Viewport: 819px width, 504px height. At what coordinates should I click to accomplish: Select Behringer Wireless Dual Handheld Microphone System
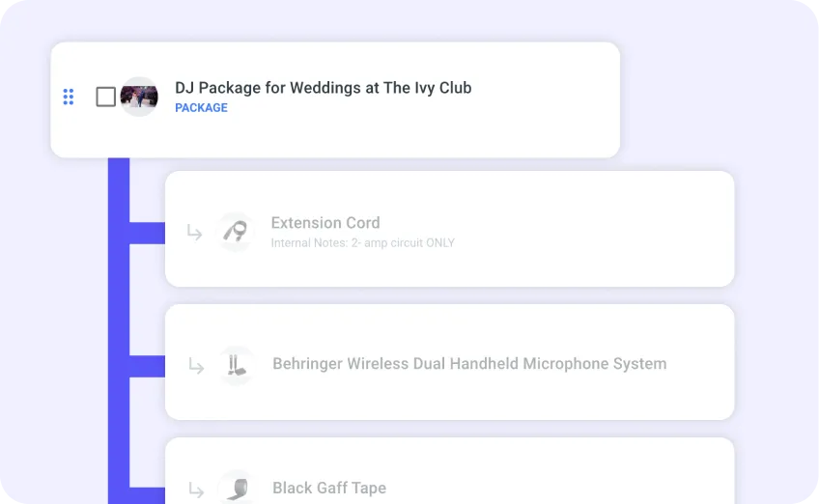click(x=469, y=364)
